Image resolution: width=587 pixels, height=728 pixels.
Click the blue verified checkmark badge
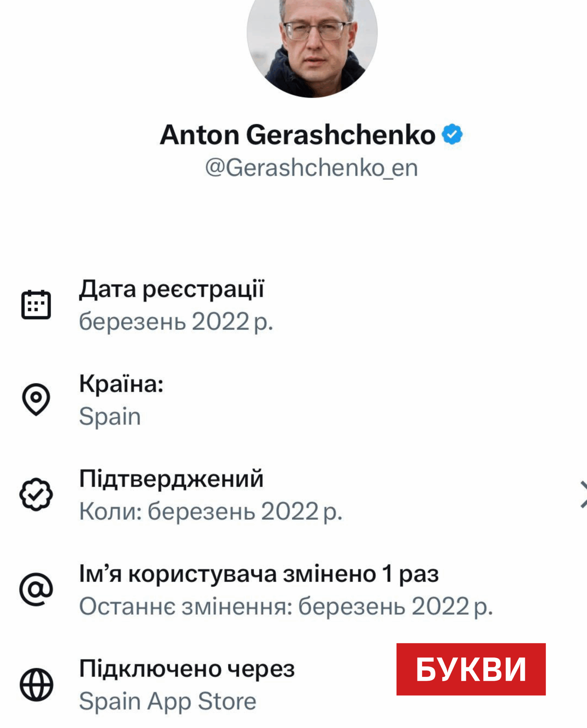coord(452,134)
